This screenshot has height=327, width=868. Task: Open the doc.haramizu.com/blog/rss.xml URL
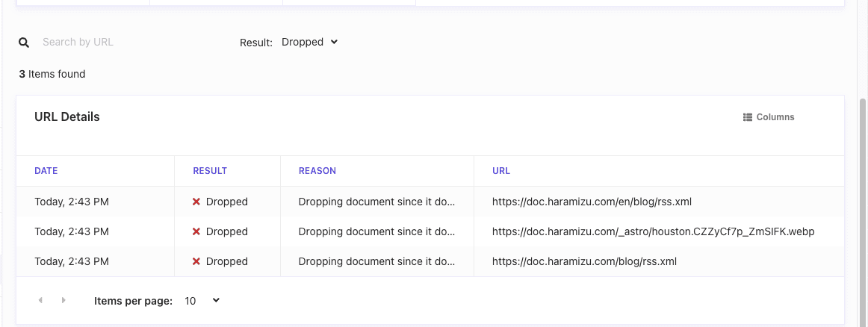tap(584, 261)
